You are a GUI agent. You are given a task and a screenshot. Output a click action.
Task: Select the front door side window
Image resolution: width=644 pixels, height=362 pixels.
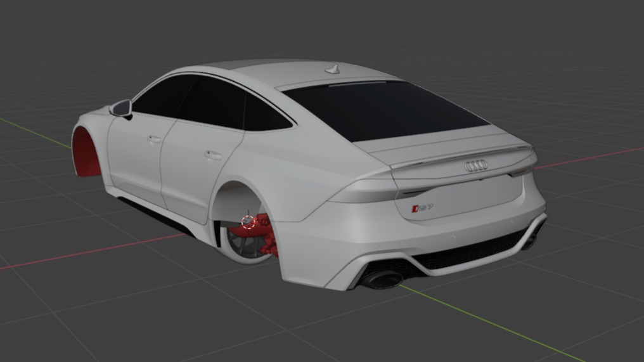(164, 95)
